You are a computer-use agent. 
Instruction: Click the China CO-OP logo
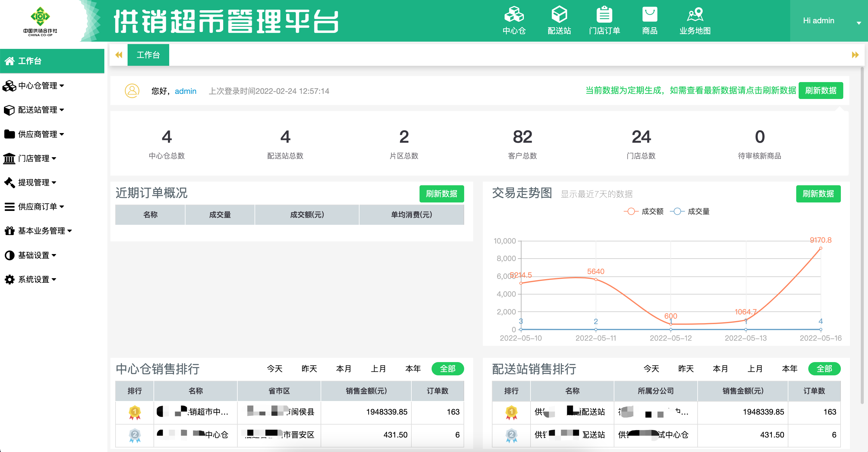[x=40, y=21]
